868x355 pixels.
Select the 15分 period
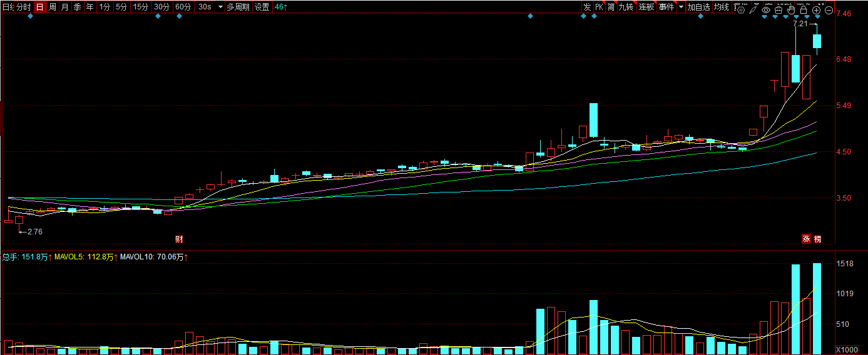[141, 7]
